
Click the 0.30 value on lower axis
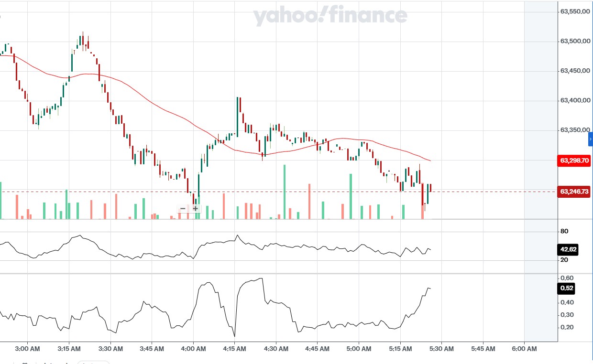(567, 315)
